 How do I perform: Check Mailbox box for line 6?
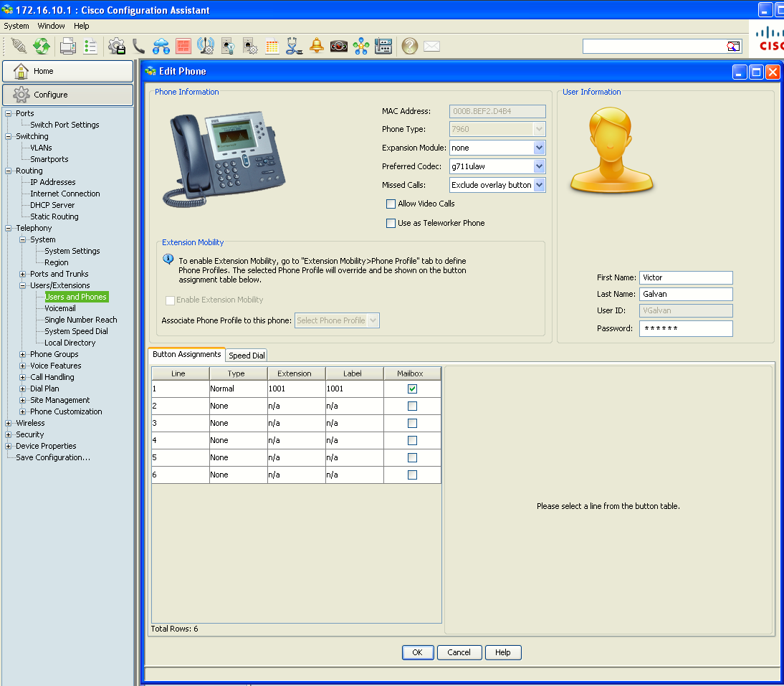tap(413, 475)
